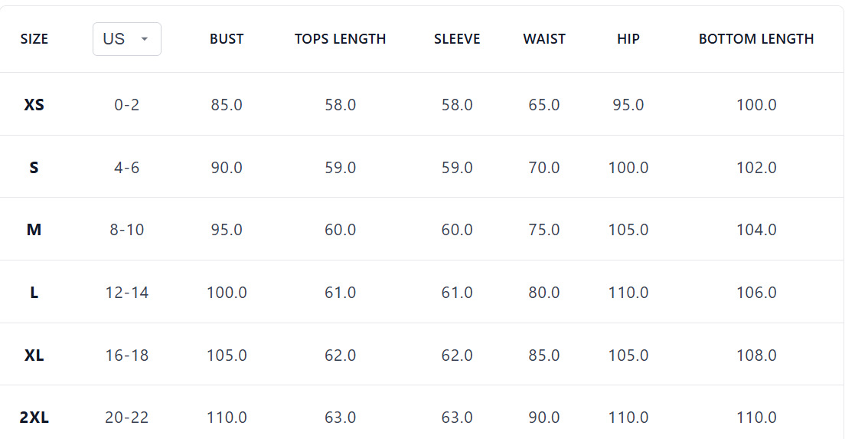This screenshot has width=868, height=439.
Task: Click the BUST column header
Action: coord(227,39)
